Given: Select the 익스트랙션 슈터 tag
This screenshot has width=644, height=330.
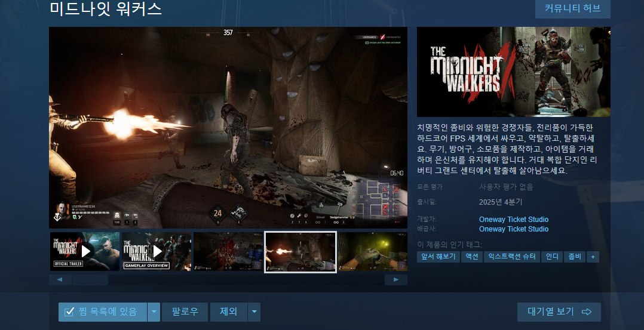Looking at the screenshot, I should [x=512, y=257].
